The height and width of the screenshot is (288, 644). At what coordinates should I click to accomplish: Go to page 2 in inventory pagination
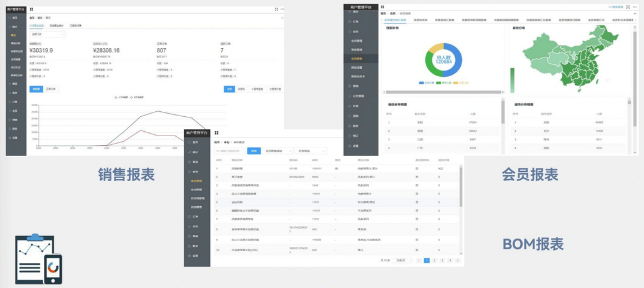(x=435, y=261)
